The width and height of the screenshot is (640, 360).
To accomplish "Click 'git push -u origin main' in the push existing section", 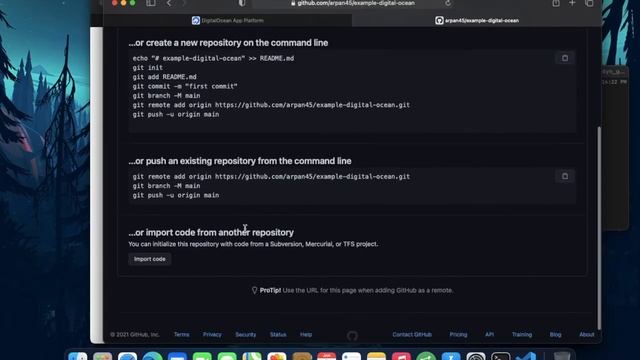I will [176, 195].
